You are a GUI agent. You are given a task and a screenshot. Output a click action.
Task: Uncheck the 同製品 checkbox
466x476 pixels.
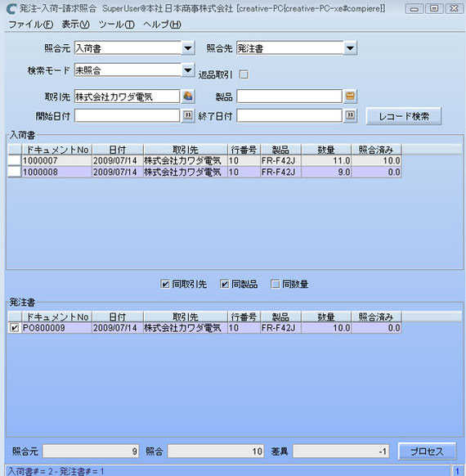[x=224, y=284]
